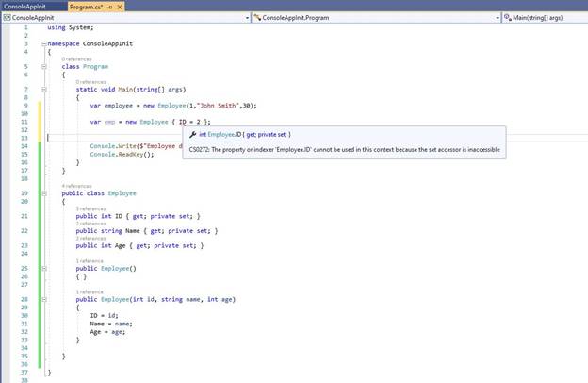The width and height of the screenshot is (588, 383).
Task: Open the references lens above public class Employee
Action: [76, 186]
